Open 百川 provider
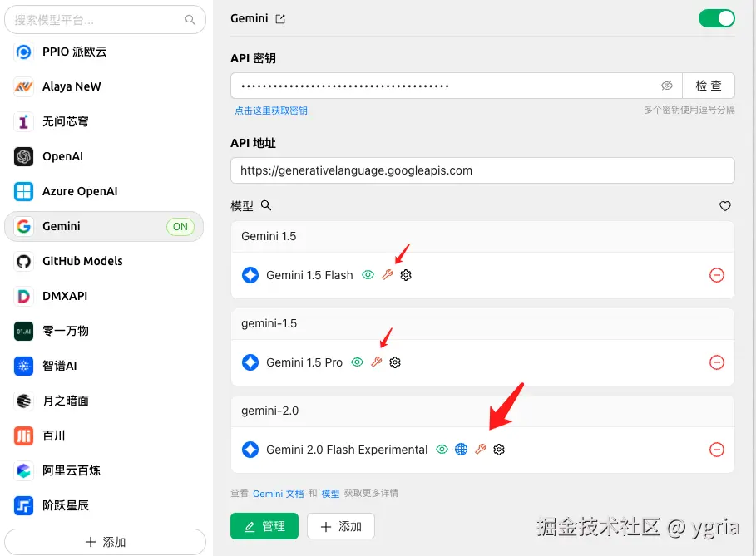 [104, 435]
